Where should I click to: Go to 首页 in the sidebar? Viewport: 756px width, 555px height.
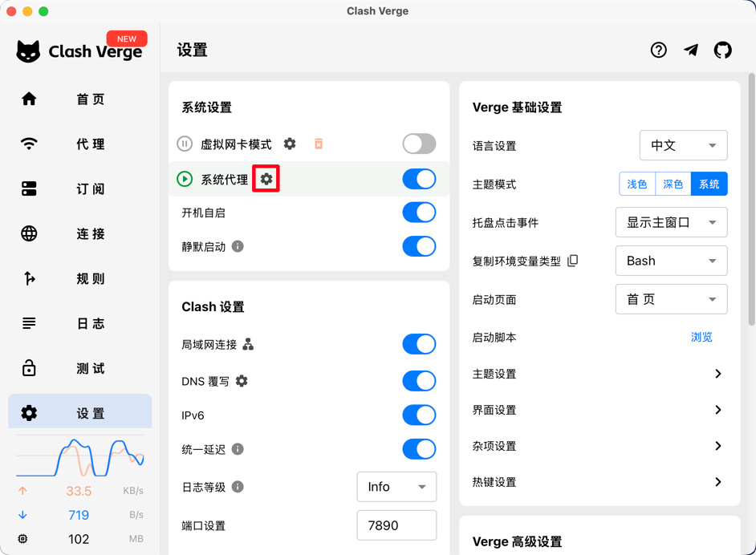tap(80, 99)
